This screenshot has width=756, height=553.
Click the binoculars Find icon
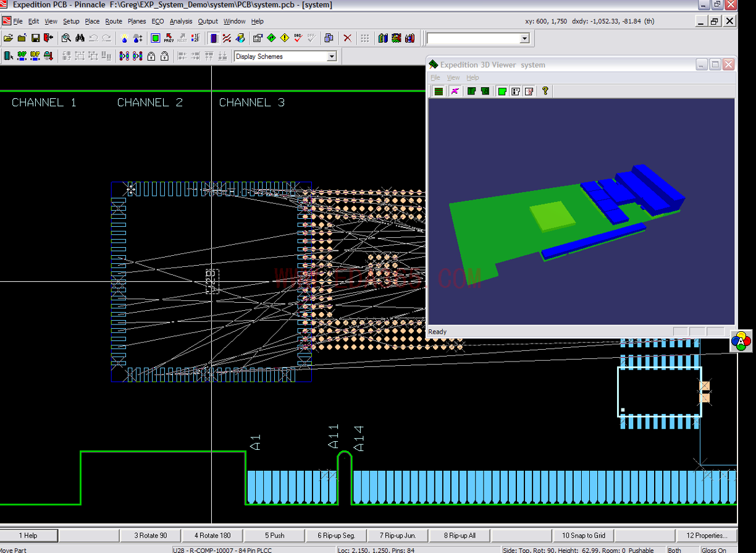80,38
